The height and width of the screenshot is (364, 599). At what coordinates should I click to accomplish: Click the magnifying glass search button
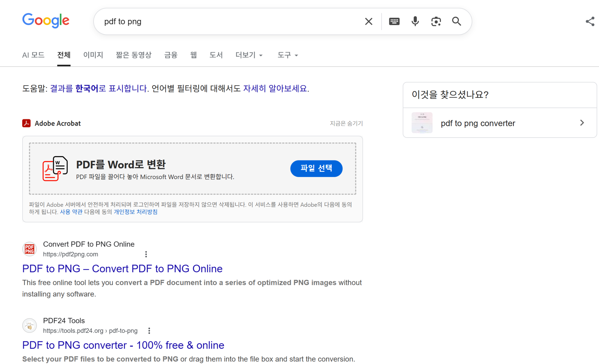click(x=456, y=21)
